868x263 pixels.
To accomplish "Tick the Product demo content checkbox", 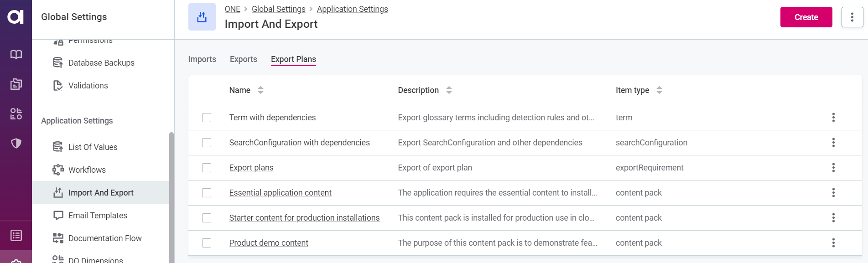I will tap(207, 243).
